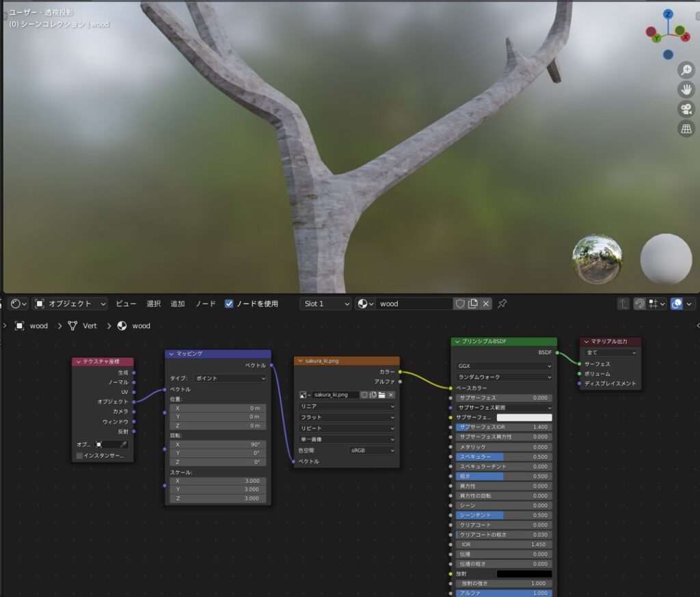
Task: Switch perspective/orthographic with the grid icon
Action: click(686, 129)
